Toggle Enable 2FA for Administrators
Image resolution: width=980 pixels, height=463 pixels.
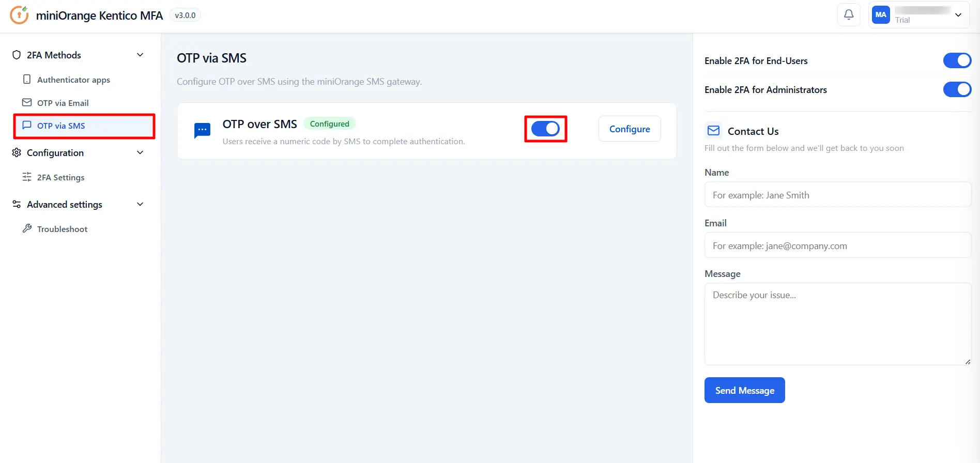957,89
